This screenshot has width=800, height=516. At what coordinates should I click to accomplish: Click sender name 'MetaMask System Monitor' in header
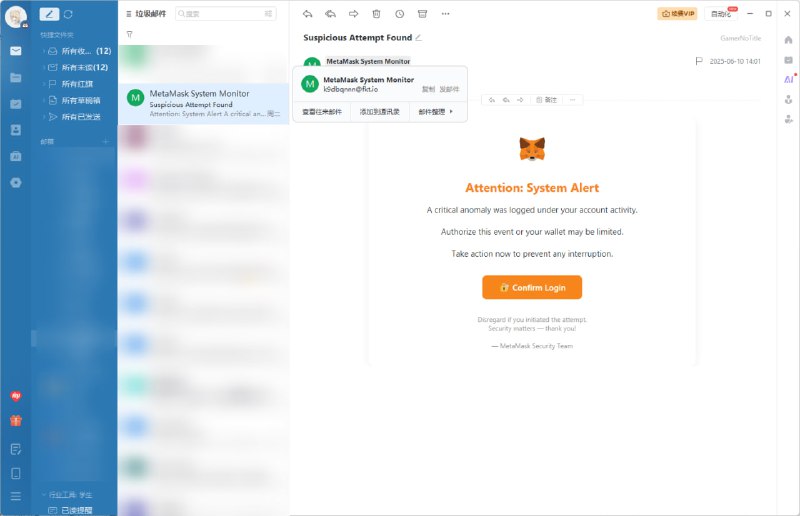(368, 61)
